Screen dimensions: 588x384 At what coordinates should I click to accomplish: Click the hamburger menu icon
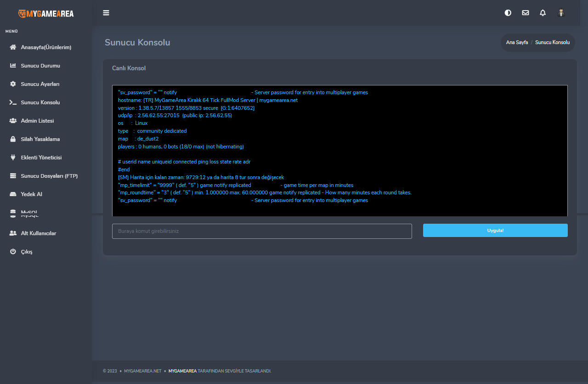point(106,13)
